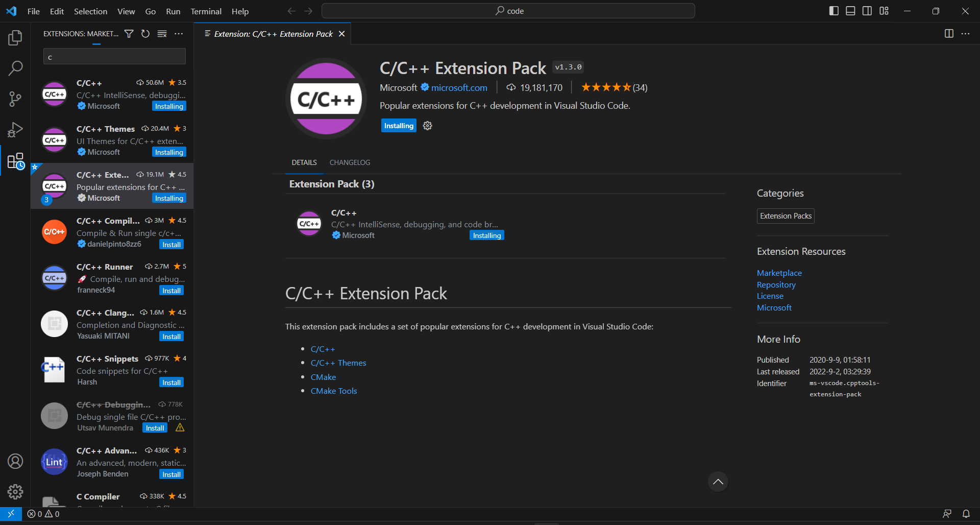The image size is (980, 525).
Task: Install the C/C++ Runner extension
Action: click(171, 291)
